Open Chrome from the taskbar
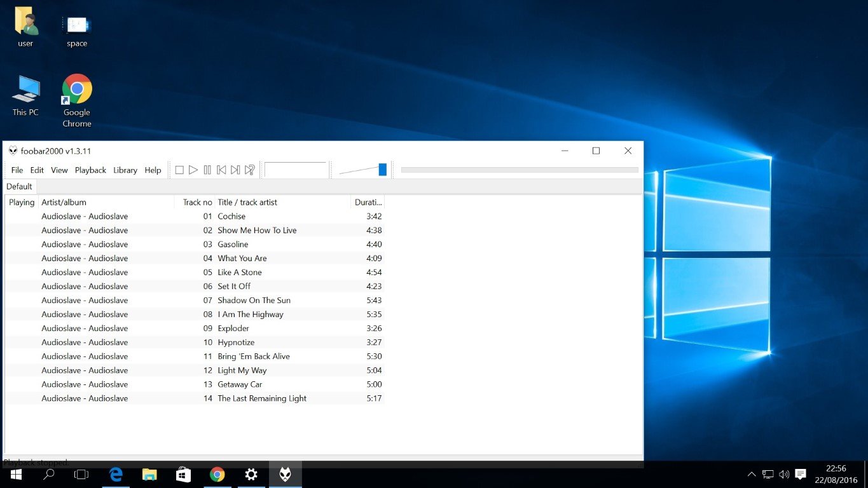The image size is (868, 488). pyautogui.click(x=217, y=475)
